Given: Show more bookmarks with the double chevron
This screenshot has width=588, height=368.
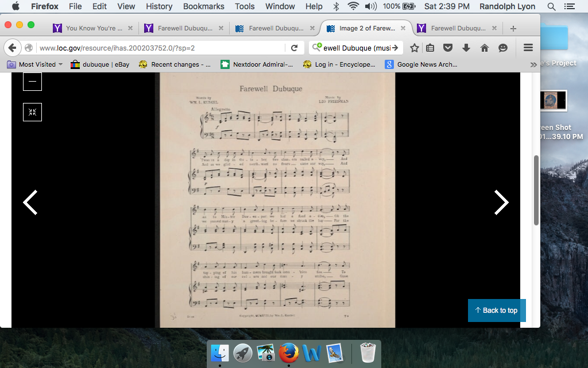Looking at the screenshot, I should click(533, 64).
